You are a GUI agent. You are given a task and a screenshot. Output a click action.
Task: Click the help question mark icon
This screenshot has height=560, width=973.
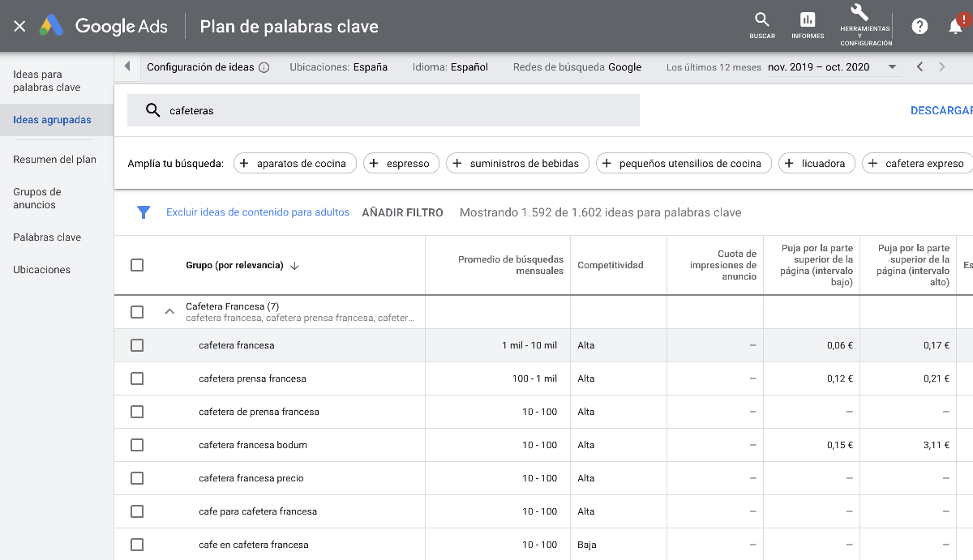tap(919, 26)
